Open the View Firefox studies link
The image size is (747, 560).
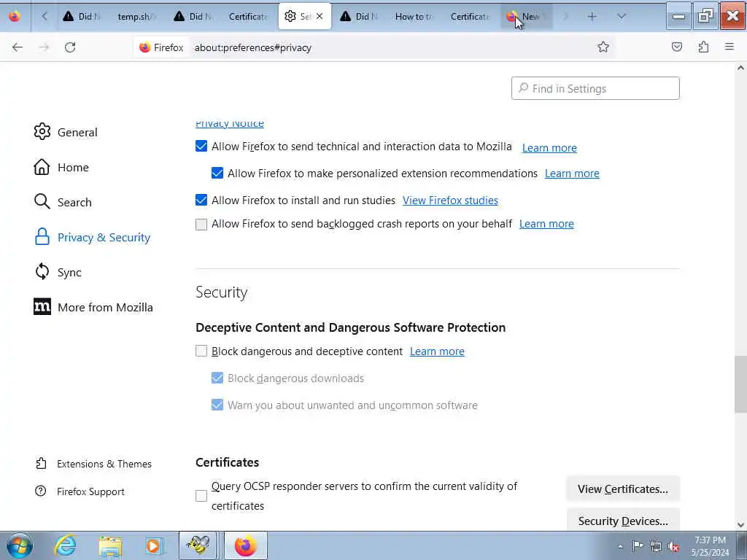point(450,201)
